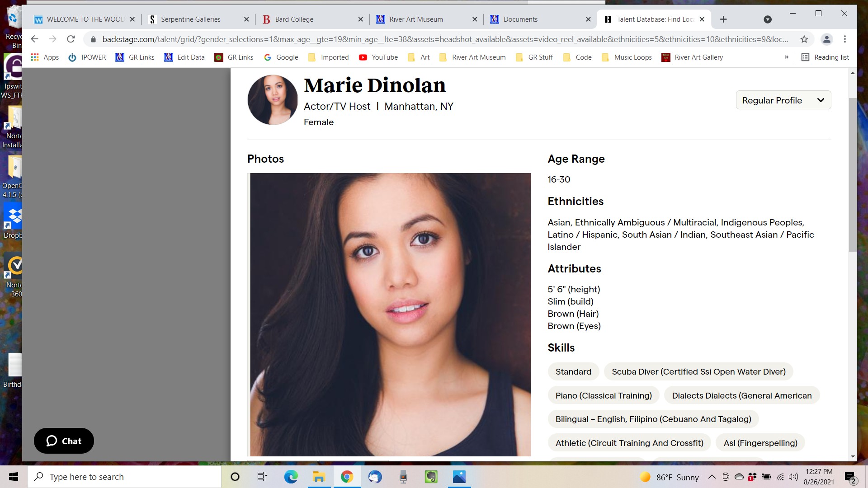The width and height of the screenshot is (868, 488).
Task: Switch to Chrome on the taskbar
Action: click(347, 477)
